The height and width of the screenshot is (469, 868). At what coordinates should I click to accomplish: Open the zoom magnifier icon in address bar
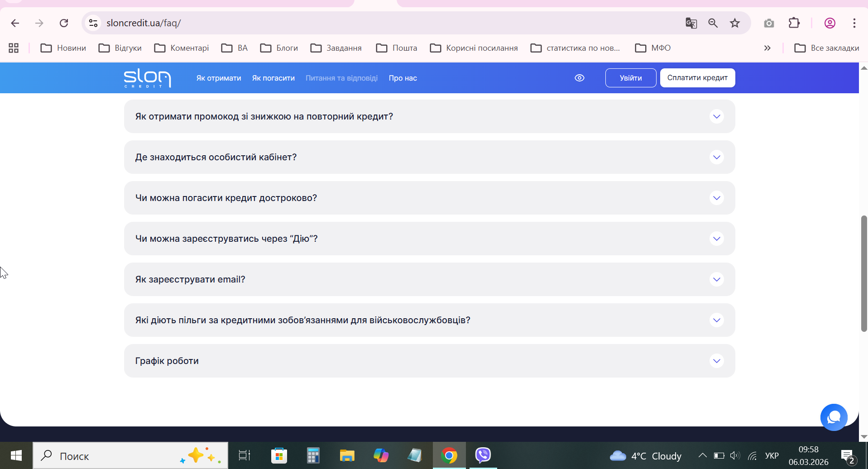pos(713,23)
